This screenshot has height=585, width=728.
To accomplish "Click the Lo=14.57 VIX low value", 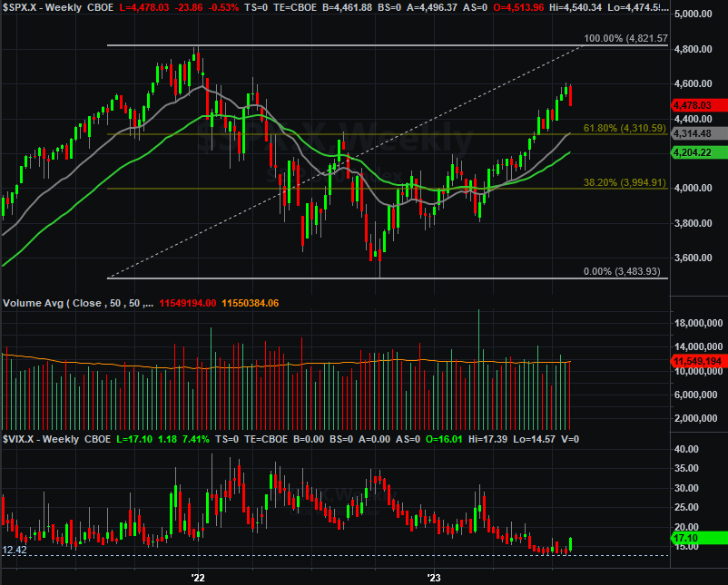I will (x=534, y=439).
